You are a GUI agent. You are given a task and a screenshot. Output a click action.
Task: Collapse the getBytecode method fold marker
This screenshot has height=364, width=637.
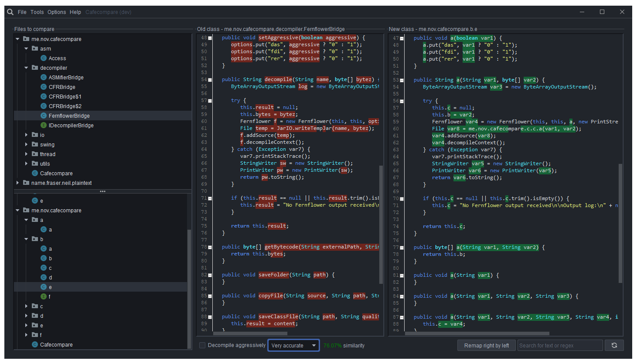coord(210,247)
